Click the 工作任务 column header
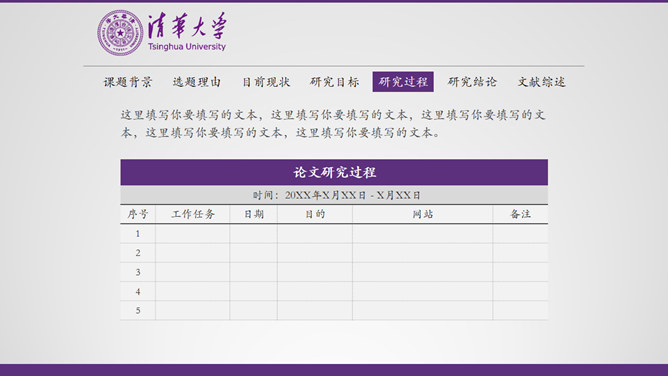This screenshot has width=668, height=376. [x=193, y=214]
